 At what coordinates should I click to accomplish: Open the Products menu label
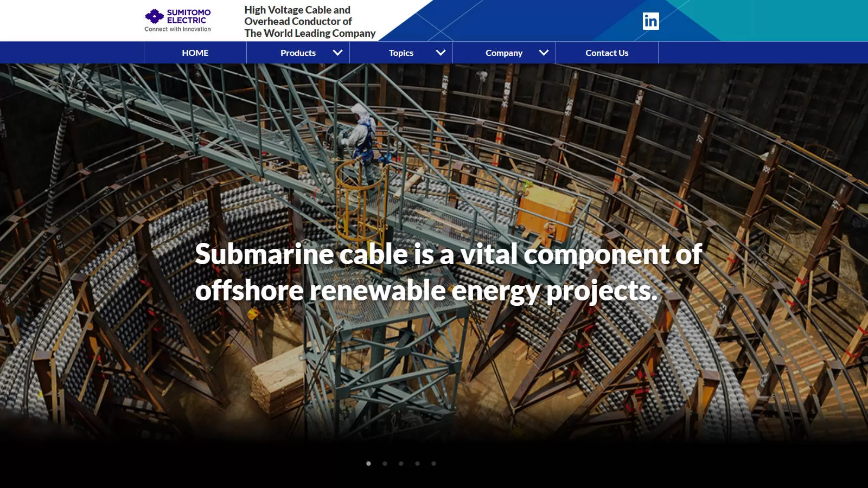(x=298, y=53)
